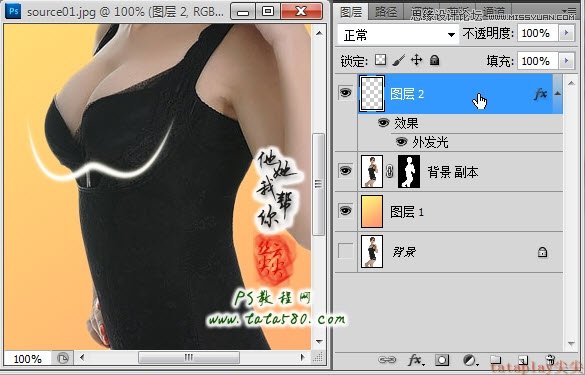Lock position move icon
Viewport: 585px width, 375px height.
click(x=416, y=60)
